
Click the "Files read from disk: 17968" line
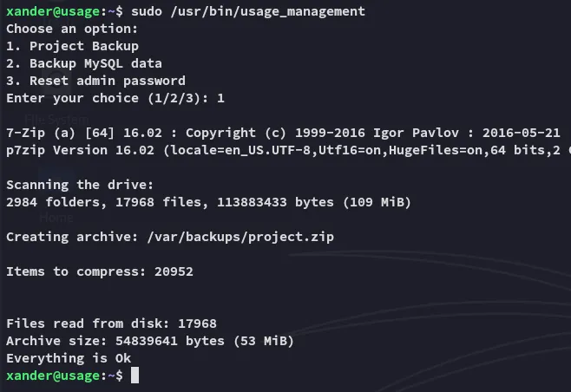tap(111, 323)
